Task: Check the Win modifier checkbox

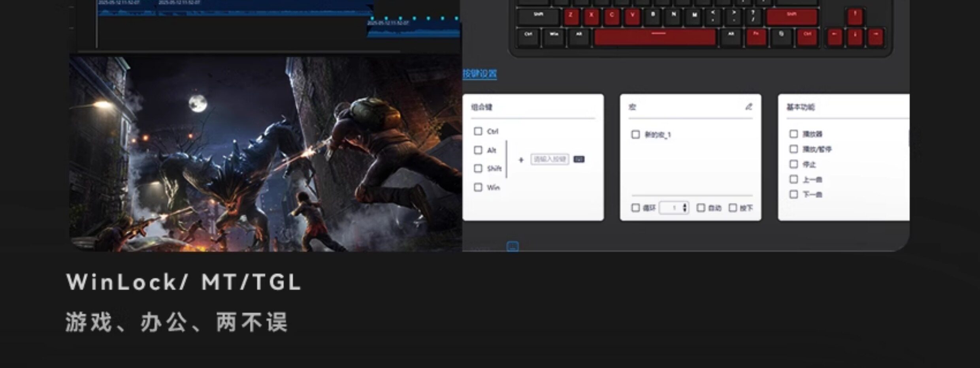Action: coord(478,187)
